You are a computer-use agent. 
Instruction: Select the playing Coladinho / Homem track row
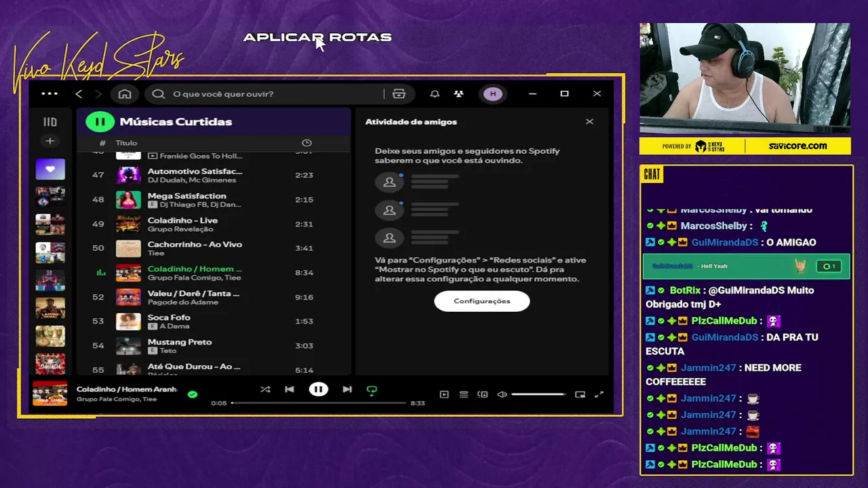[214, 272]
